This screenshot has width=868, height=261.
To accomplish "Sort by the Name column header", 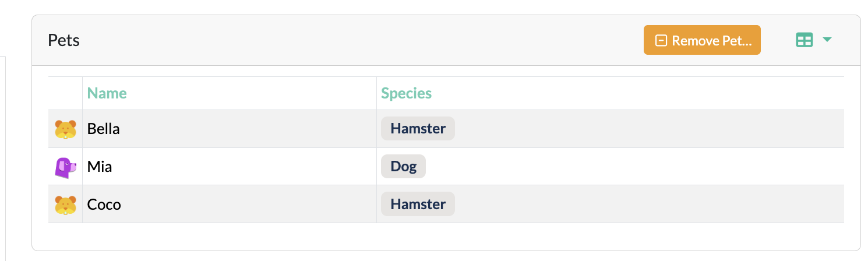I will 107,93.
